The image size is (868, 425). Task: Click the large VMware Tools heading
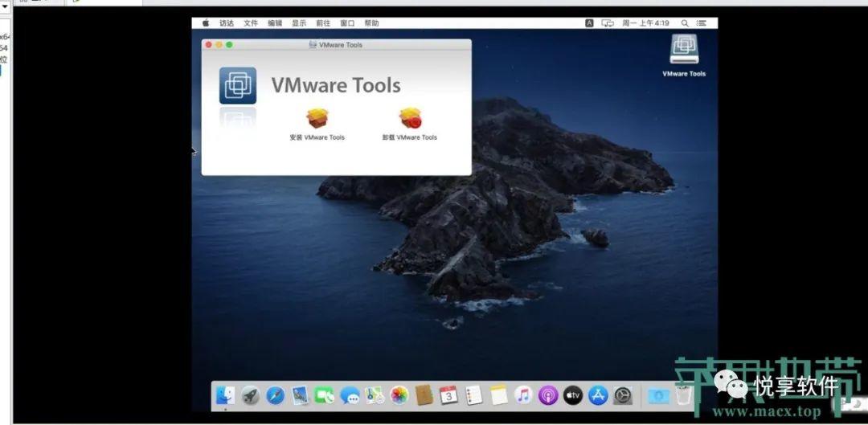tap(336, 85)
